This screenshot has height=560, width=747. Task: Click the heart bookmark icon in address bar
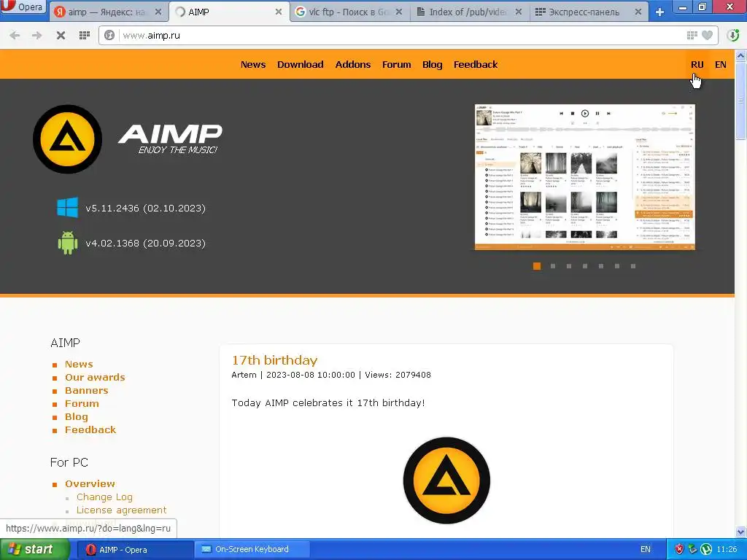pos(708,35)
